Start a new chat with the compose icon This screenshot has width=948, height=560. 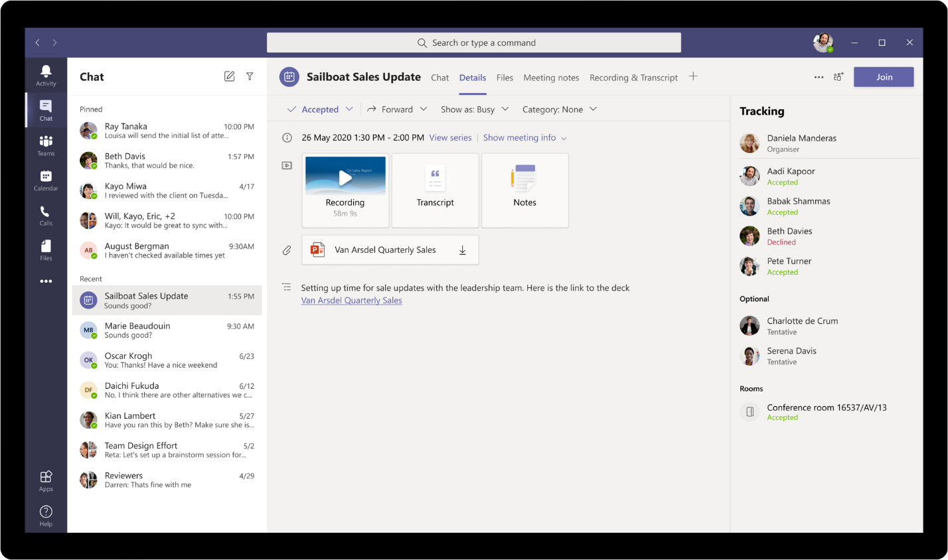(229, 76)
